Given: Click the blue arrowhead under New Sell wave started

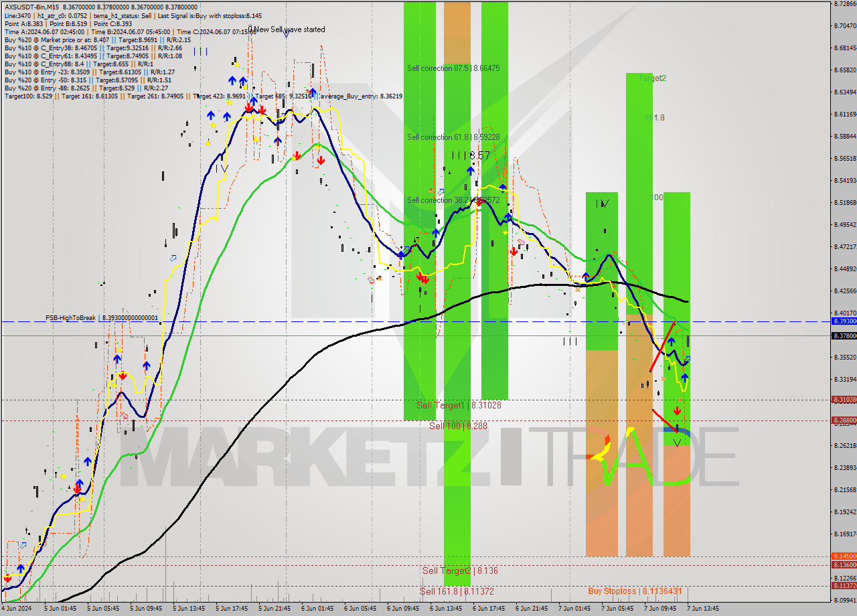Looking at the screenshot, I should tap(286, 35).
